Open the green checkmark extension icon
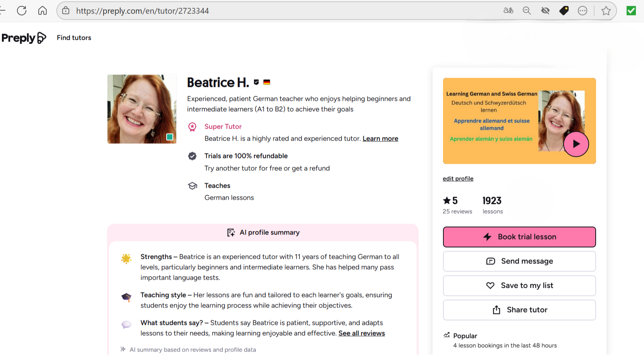Screen dimensions: 644x355 tap(631, 11)
